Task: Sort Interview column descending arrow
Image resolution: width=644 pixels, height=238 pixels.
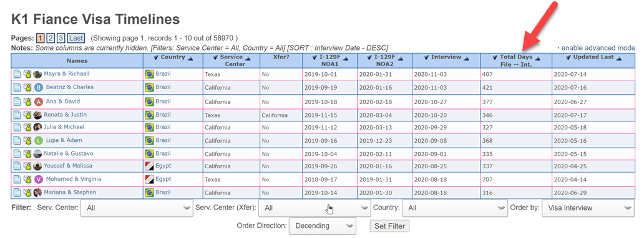Action: click(427, 58)
